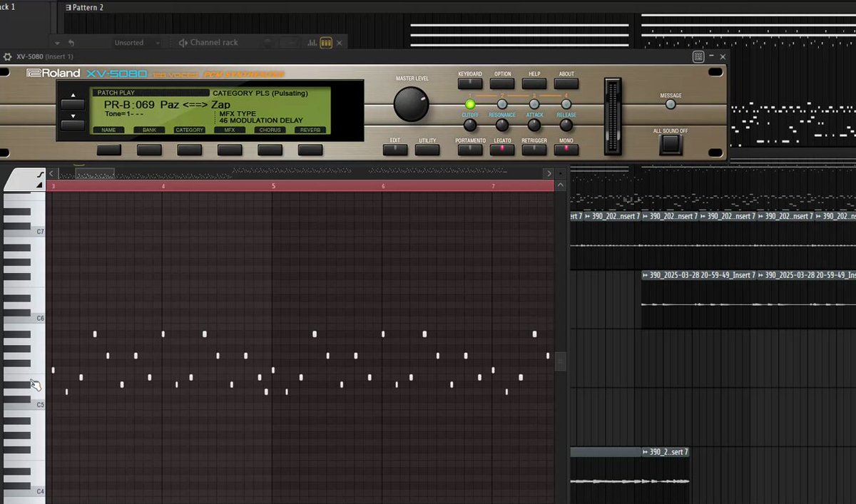Click the piano roll vertical scrollbar handle
The image size is (856, 504).
click(561, 362)
